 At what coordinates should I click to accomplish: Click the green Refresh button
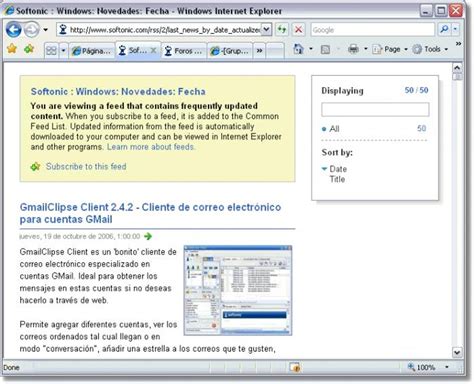click(x=282, y=30)
